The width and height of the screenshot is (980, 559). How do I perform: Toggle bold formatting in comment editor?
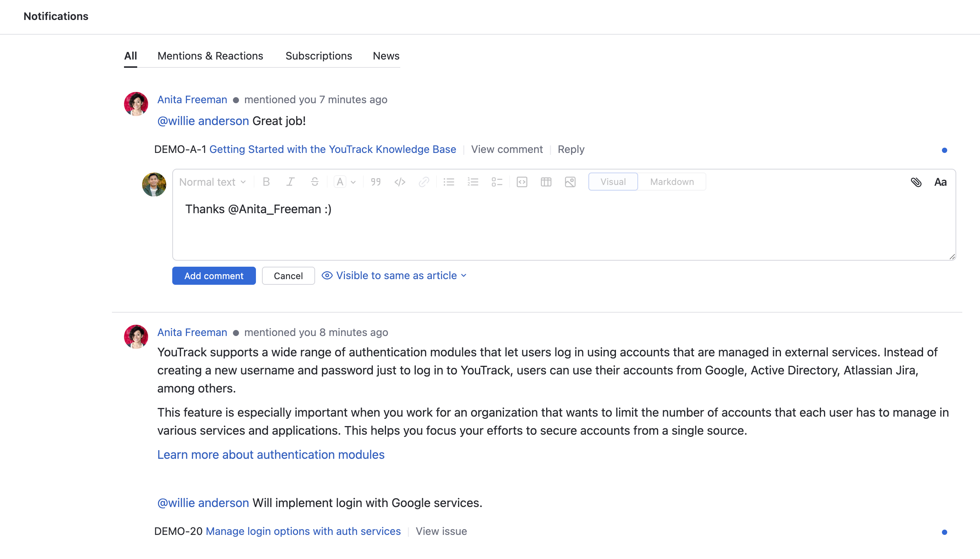click(266, 182)
